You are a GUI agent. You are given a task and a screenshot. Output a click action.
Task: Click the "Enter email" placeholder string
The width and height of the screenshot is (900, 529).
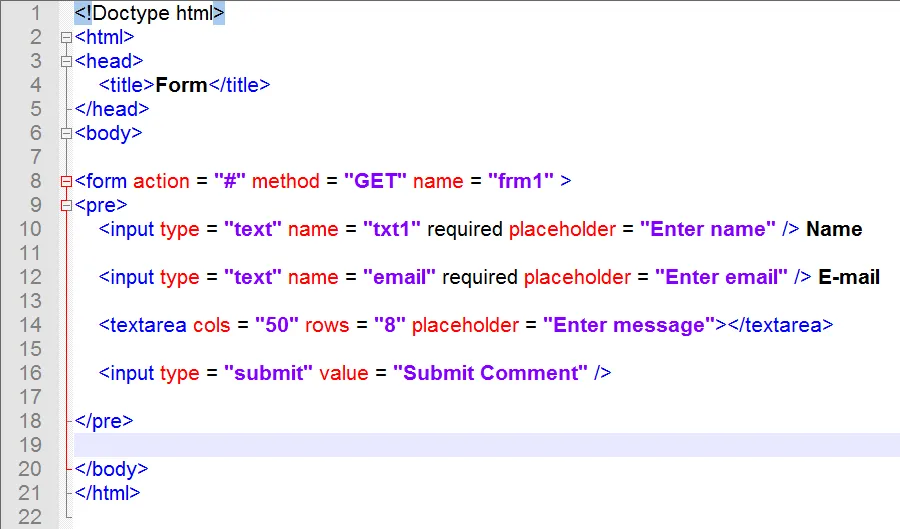721,277
